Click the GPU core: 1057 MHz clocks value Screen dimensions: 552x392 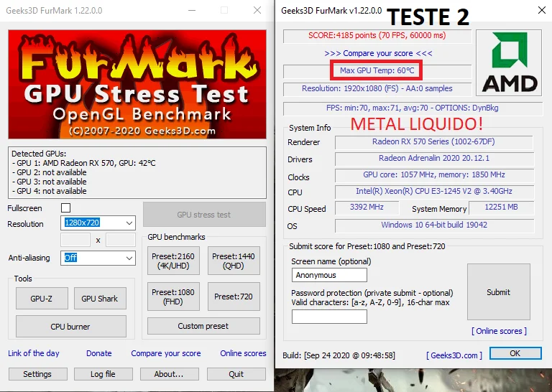(433, 174)
